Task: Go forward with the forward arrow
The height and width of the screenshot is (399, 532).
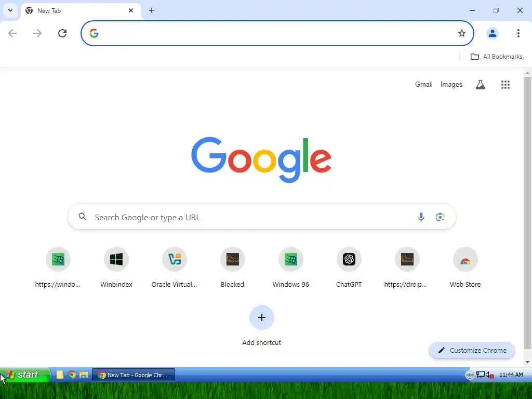Action: point(37,33)
